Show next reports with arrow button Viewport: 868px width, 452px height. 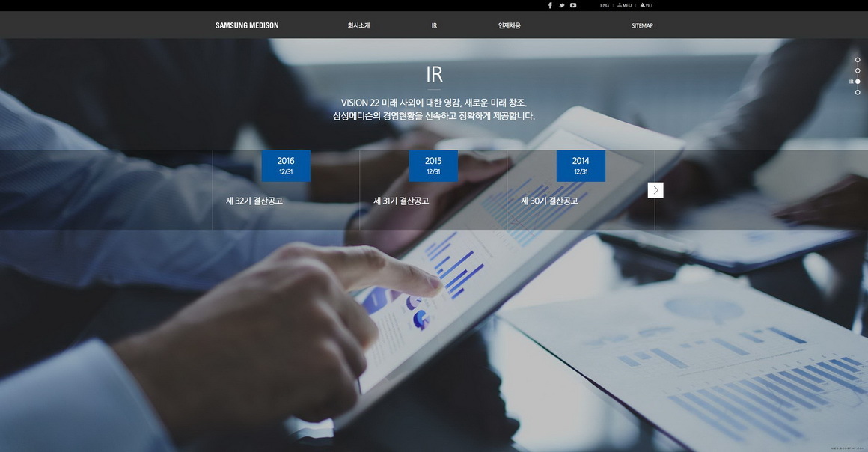(655, 190)
